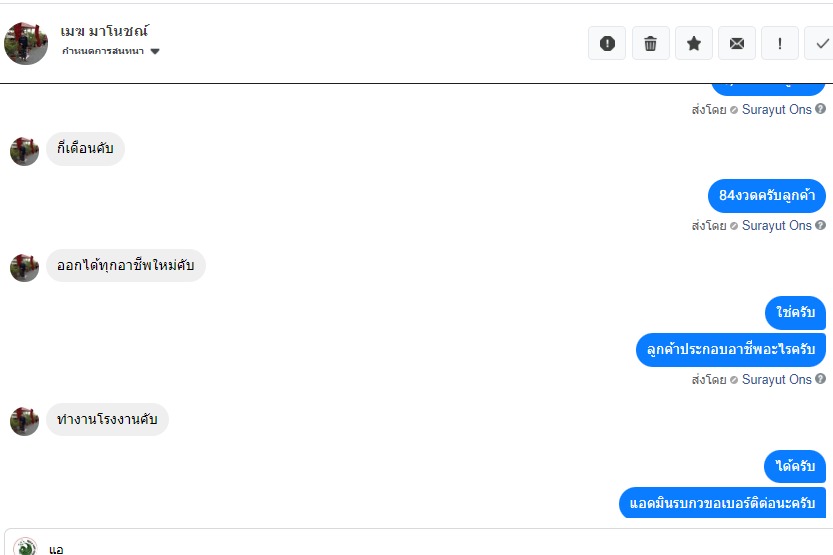The height and width of the screenshot is (555, 833).
Task: Mark unread using the envelope icon
Action: tap(737, 43)
